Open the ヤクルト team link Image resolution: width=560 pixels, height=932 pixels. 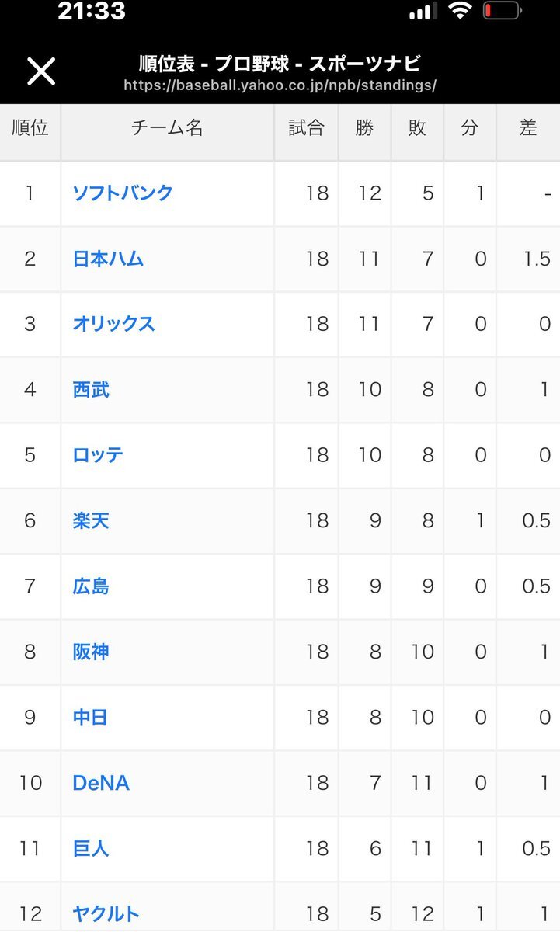(x=106, y=914)
